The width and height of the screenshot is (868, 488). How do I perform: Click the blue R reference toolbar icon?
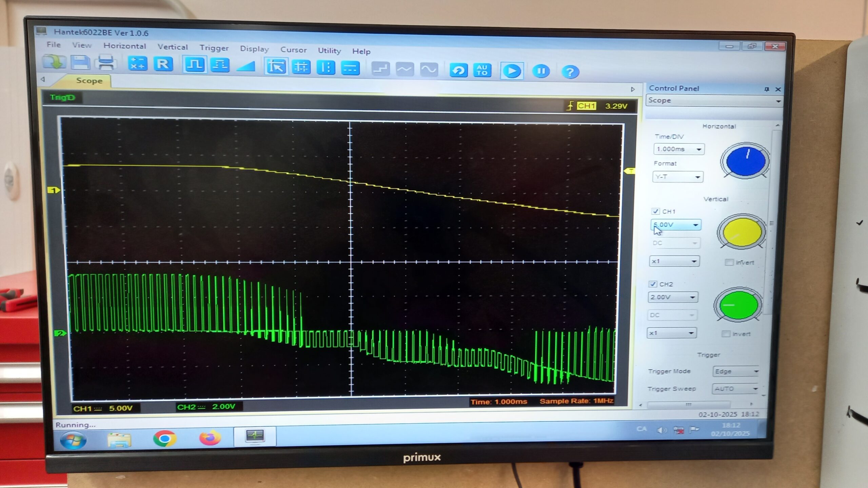coord(163,64)
